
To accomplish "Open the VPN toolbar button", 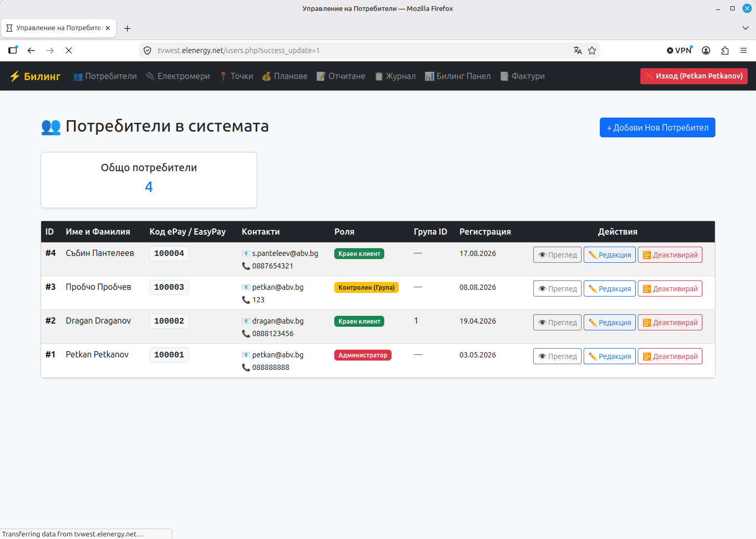I will click(x=679, y=50).
